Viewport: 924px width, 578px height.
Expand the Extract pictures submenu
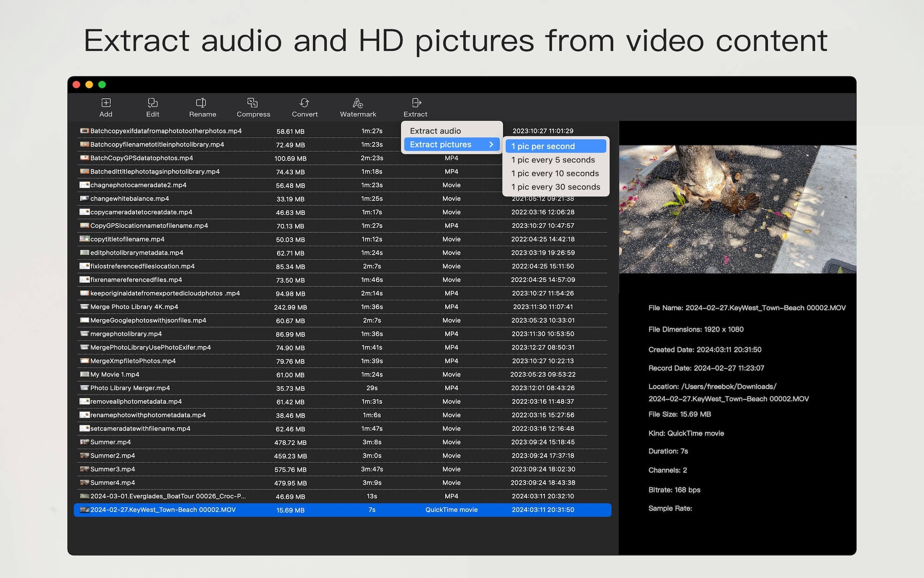452,144
